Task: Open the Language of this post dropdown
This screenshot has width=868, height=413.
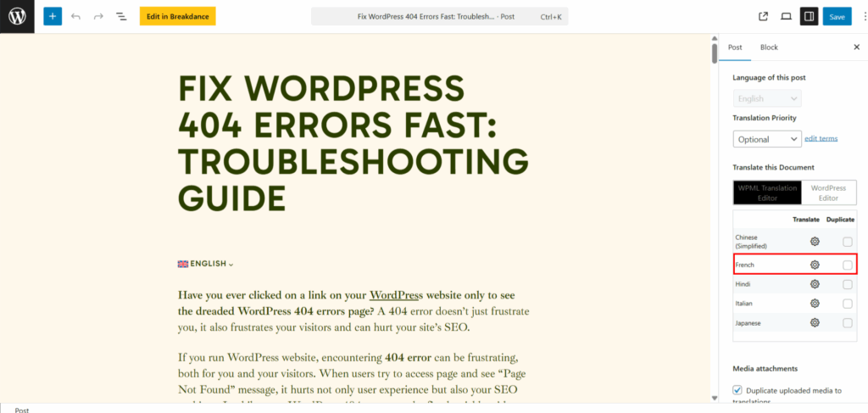Action: coord(766,98)
